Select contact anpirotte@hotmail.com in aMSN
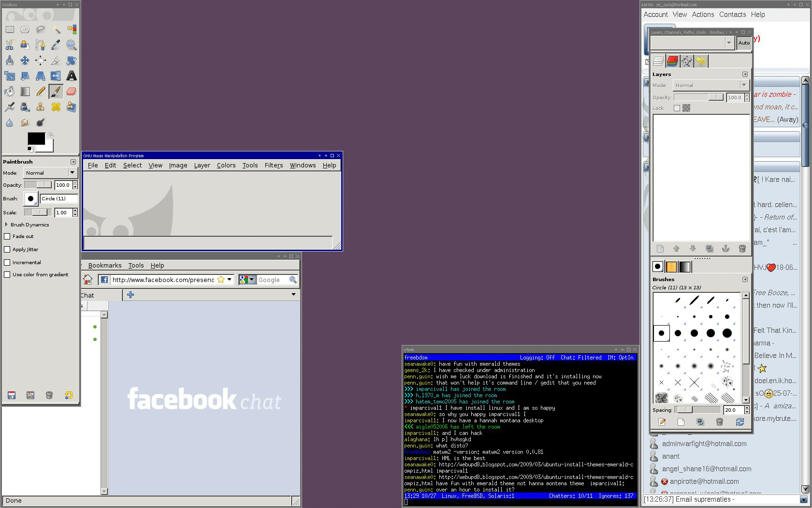Viewport: 812px width, 508px height. click(704, 481)
